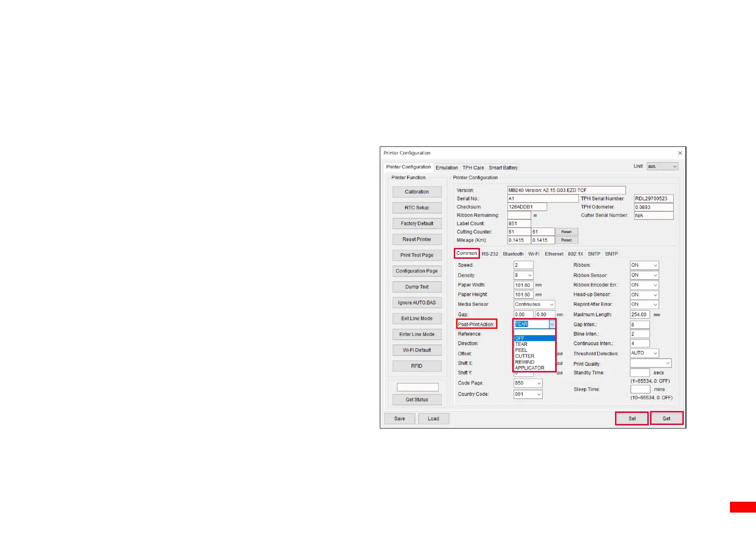Open the Ribbon Encoder Err. dropdown
756x535 pixels.
click(x=644, y=285)
